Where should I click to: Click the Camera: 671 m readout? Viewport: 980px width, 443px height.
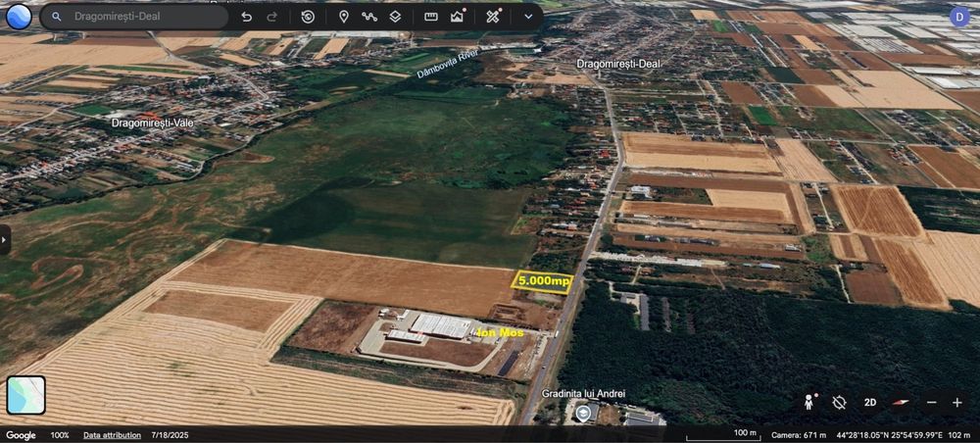pos(799,435)
